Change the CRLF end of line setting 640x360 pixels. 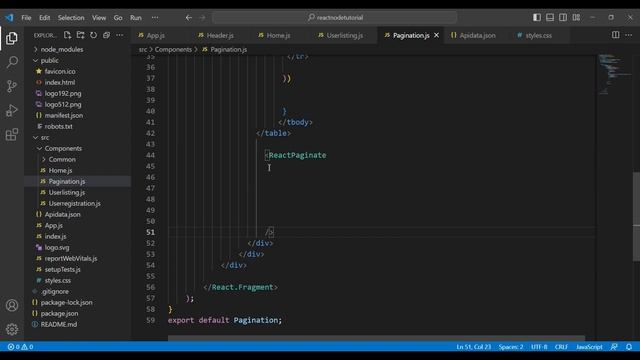(561, 347)
